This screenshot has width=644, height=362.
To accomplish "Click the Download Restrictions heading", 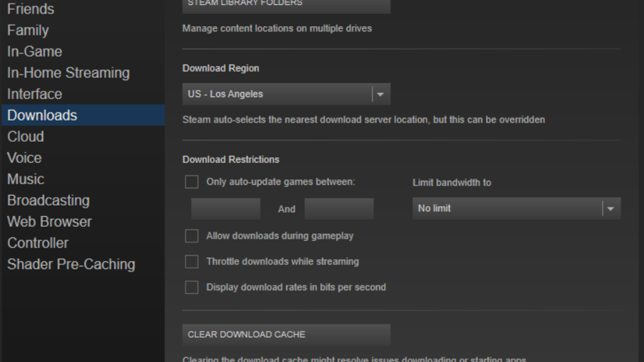I will [231, 160].
